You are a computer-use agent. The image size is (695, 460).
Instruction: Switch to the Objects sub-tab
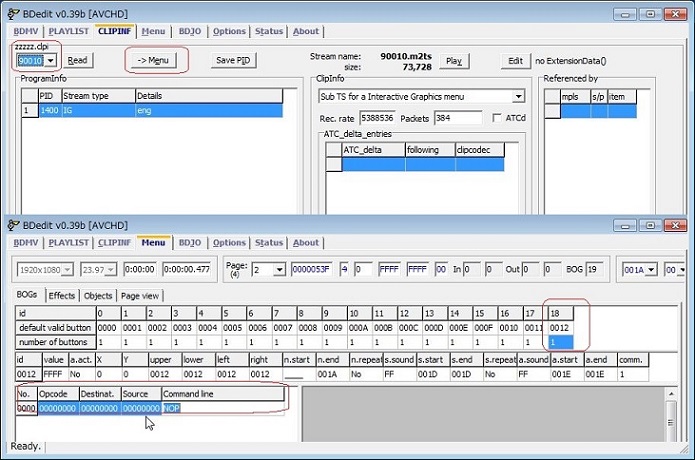click(x=98, y=296)
